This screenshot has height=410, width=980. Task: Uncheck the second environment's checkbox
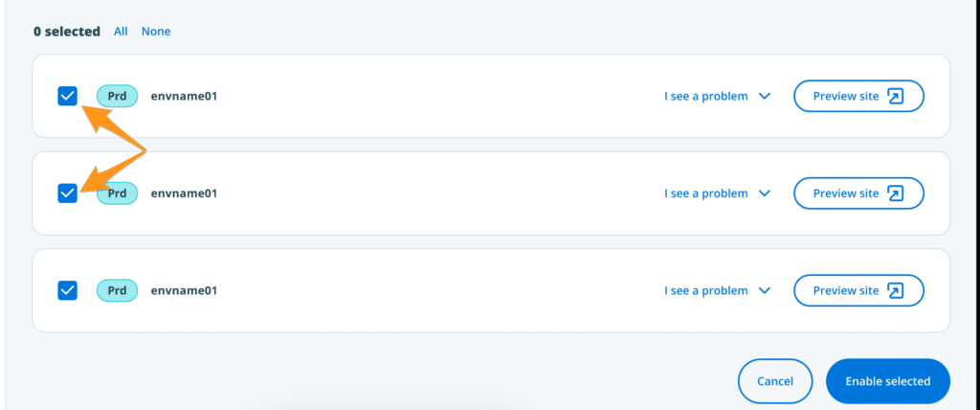(67, 194)
